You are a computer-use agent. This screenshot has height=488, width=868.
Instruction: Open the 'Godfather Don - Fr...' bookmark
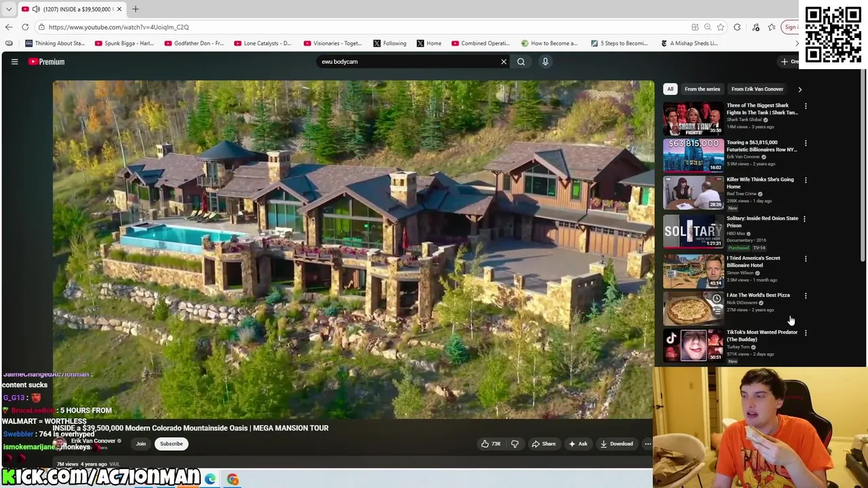pos(194,43)
